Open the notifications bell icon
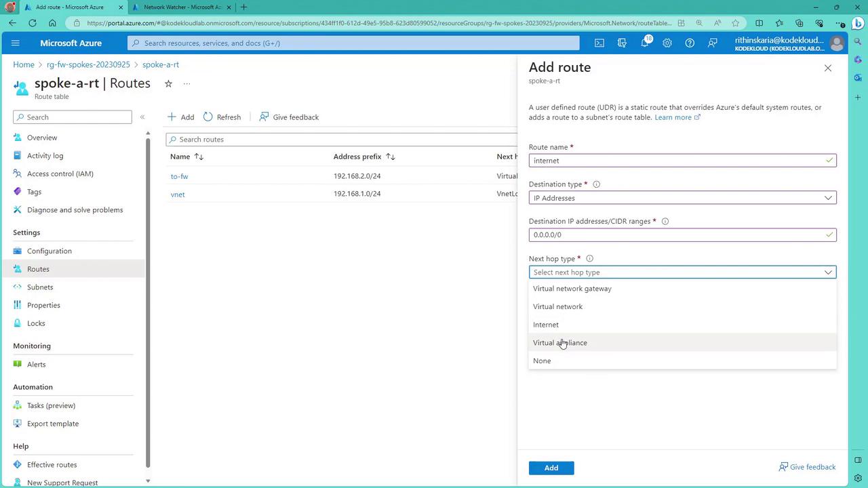 coord(645,43)
